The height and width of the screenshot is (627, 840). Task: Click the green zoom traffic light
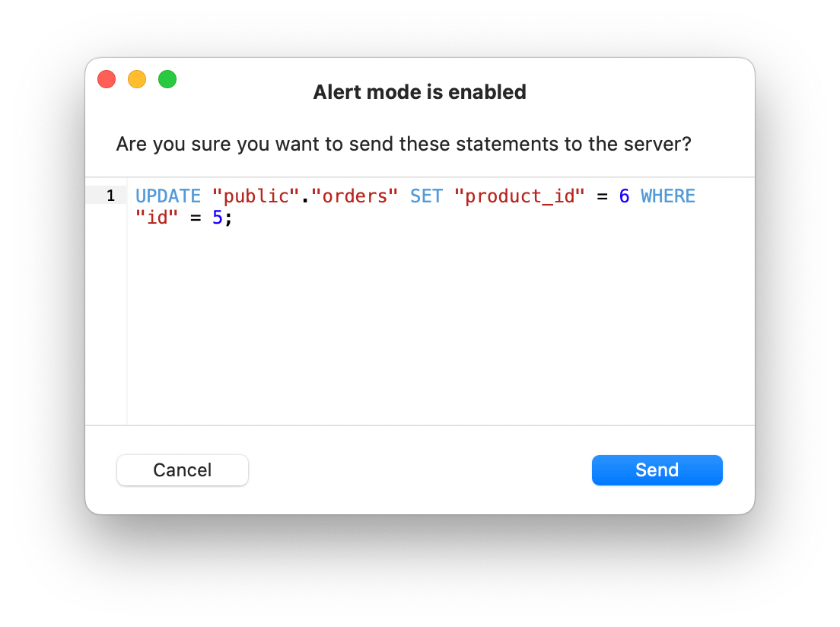click(167, 79)
